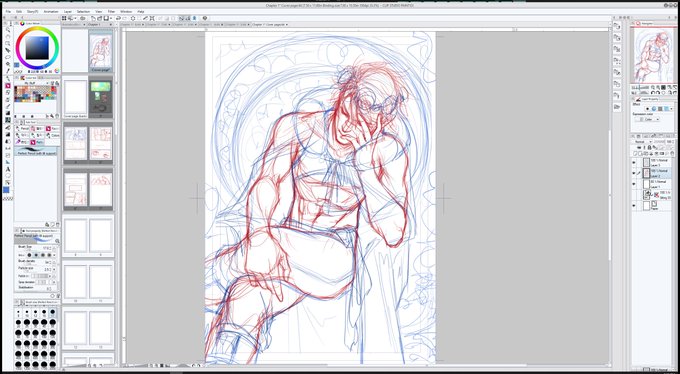Click the New document icon in the command bar
Image resolution: width=680 pixels, height=374 pixels.
(93, 18)
